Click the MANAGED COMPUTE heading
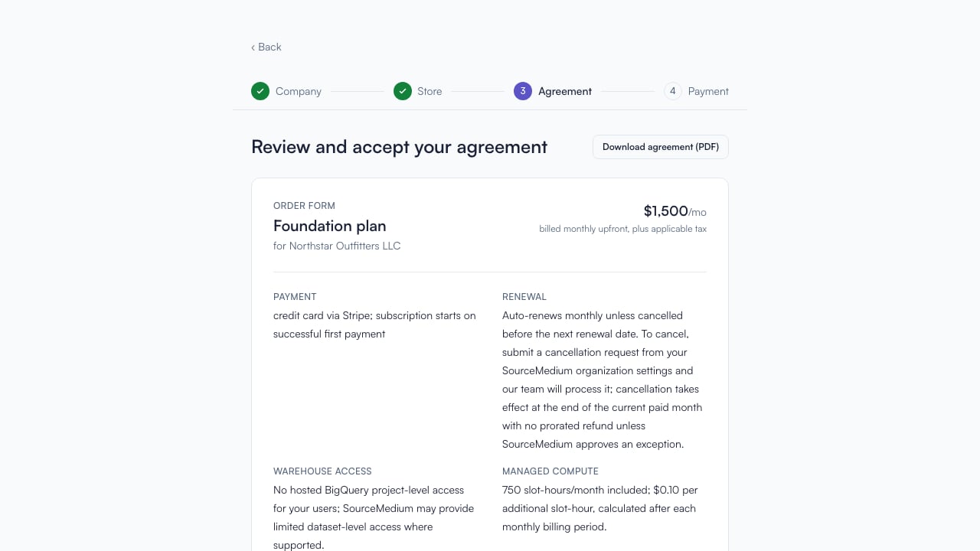The image size is (980, 551). [x=550, y=471]
